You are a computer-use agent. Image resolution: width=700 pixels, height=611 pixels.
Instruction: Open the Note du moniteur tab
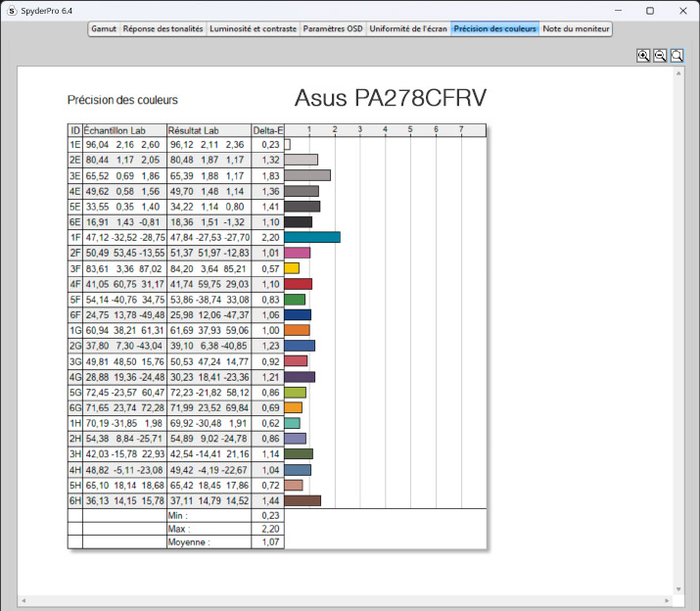576,29
